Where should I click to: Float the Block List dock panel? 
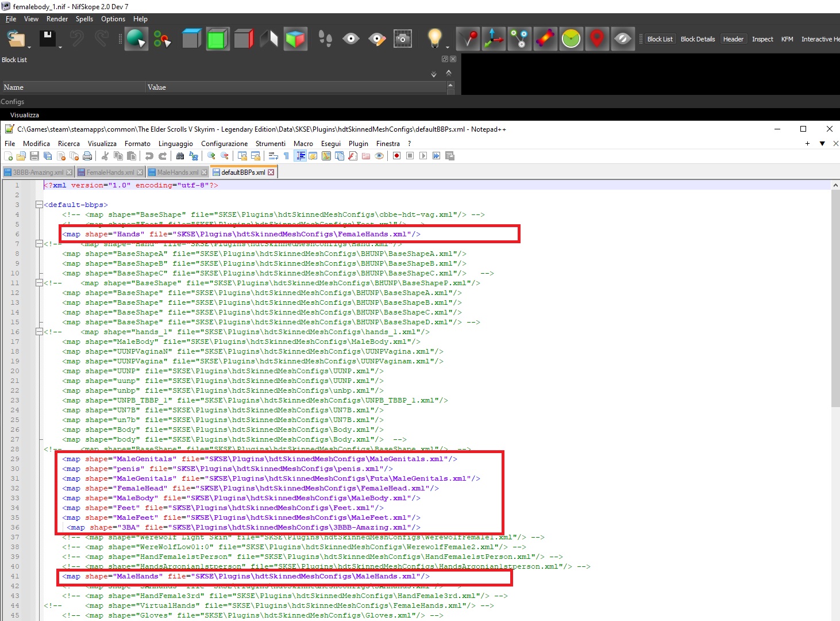pyautogui.click(x=445, y=59)
